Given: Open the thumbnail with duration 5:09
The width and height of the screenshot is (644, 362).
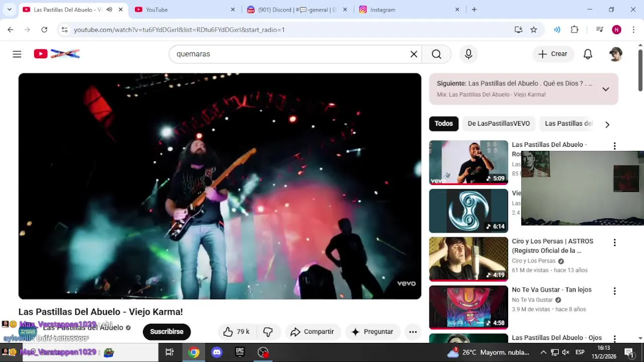Looking at the screenshot, I should point(468,162).
